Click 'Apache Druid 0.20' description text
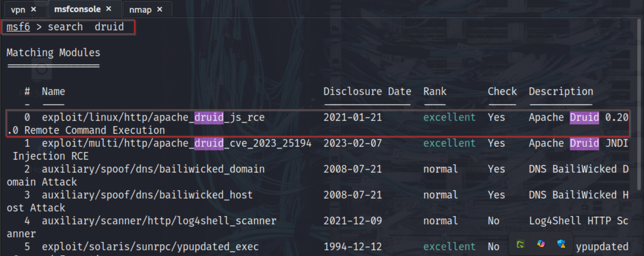Screen dimensions: 644x256 579,117
